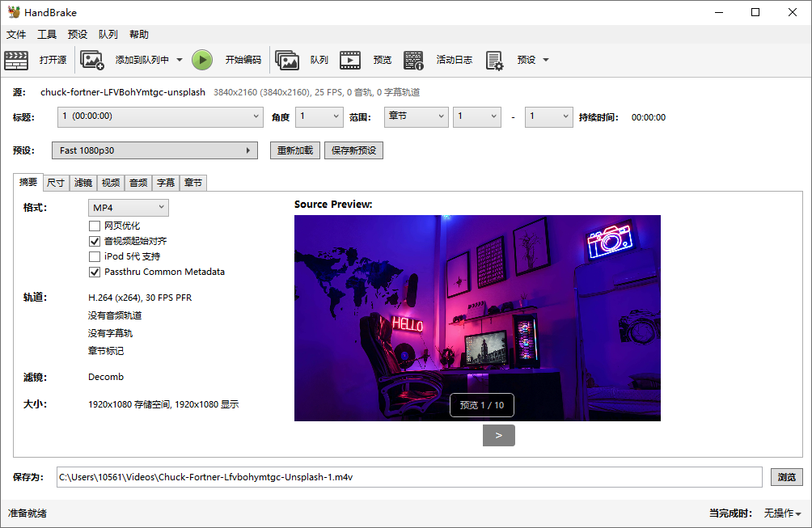Click the Open Source clapperboard icon

point(16,60)
